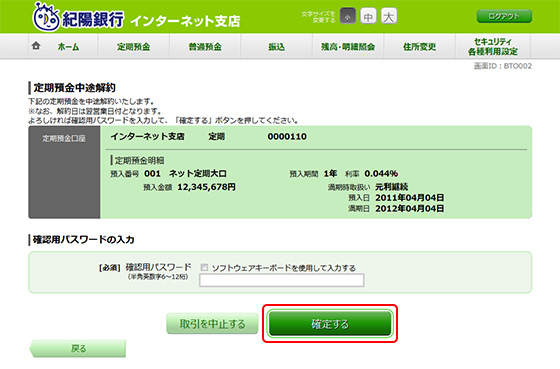Viewport: 560px width, 369px height.
Task: Click the ログアウト logout button
Action: (x=504, y=16)
